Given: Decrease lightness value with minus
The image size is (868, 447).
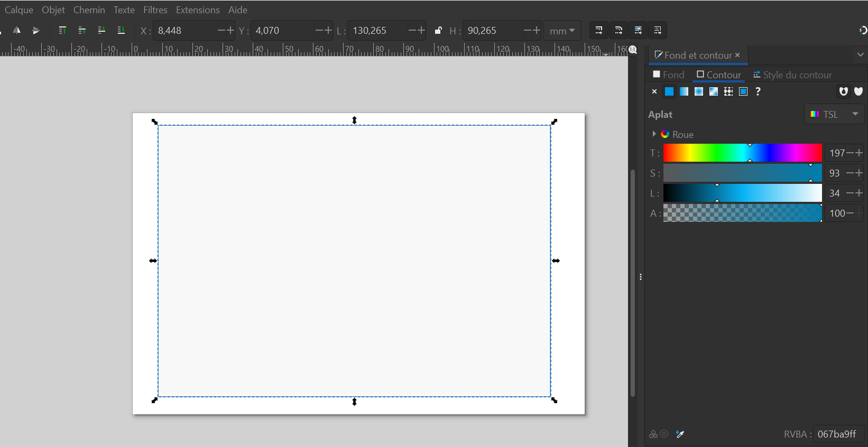Looking at the screenshot, I should 850,193.
